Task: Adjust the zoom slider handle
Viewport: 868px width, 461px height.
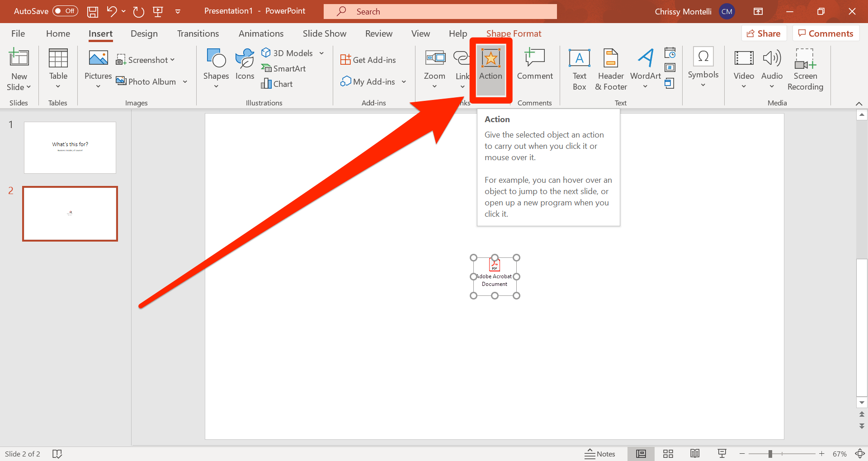Action: click(770, 454)
